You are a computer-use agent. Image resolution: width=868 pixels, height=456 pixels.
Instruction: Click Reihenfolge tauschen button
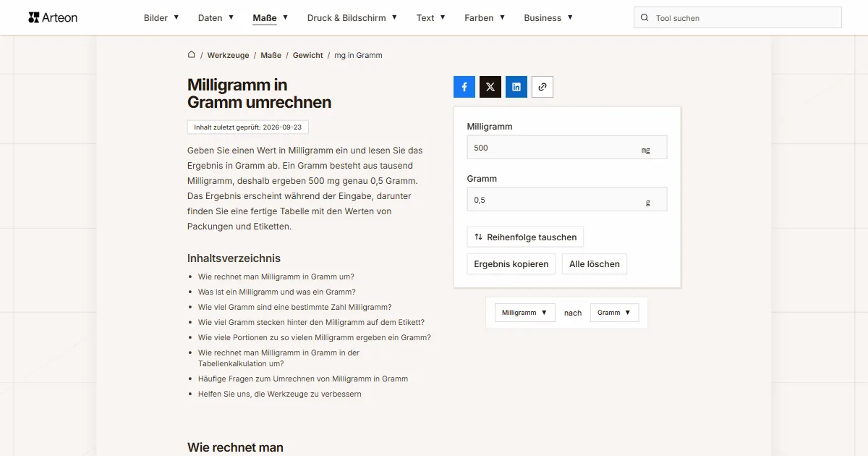[525, 237]
